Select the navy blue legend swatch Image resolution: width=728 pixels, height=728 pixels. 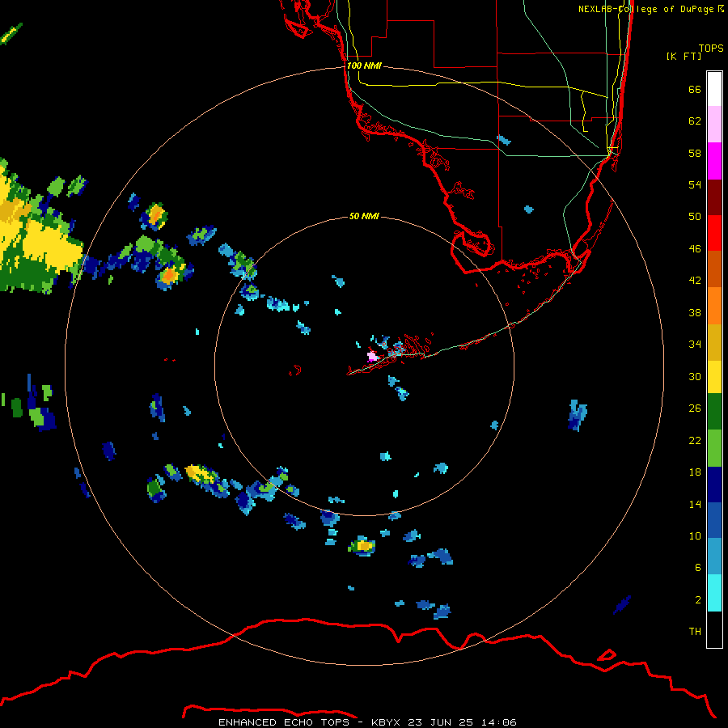[714, 485]
